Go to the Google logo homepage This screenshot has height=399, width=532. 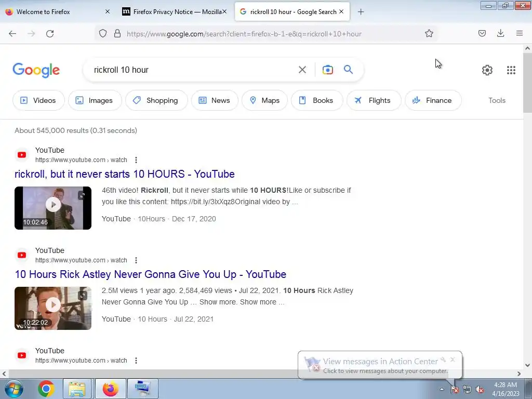pyautogui.click(x=36, y=70)
